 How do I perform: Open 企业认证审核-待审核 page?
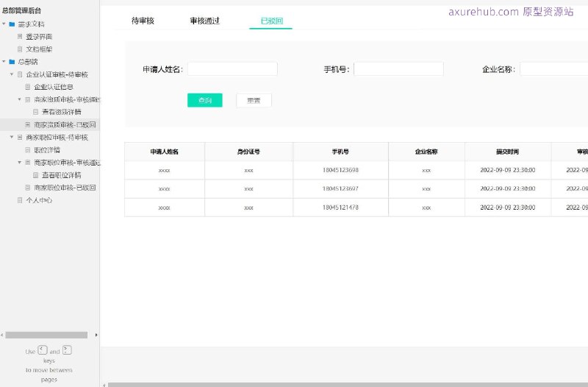(x=57, y=74)
